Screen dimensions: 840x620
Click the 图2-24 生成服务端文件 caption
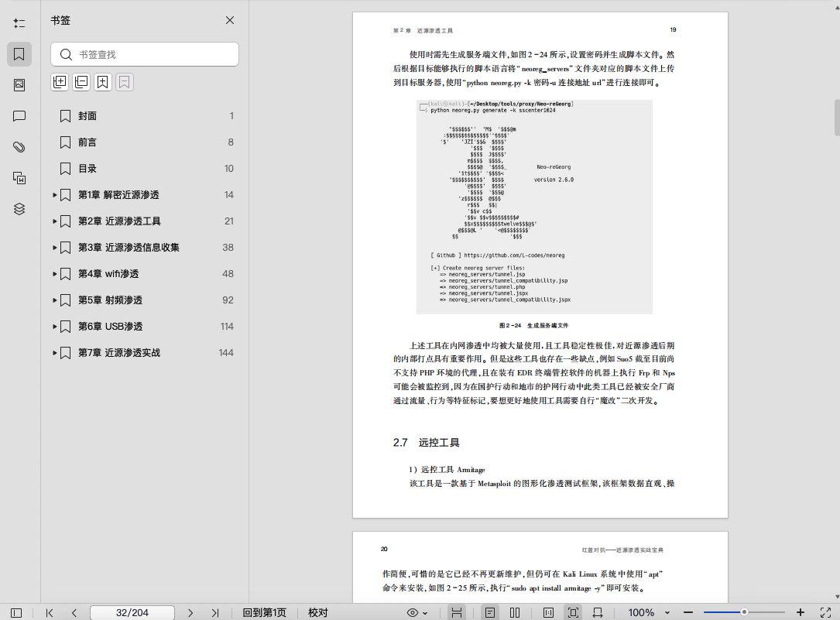(x=533, y=326)
